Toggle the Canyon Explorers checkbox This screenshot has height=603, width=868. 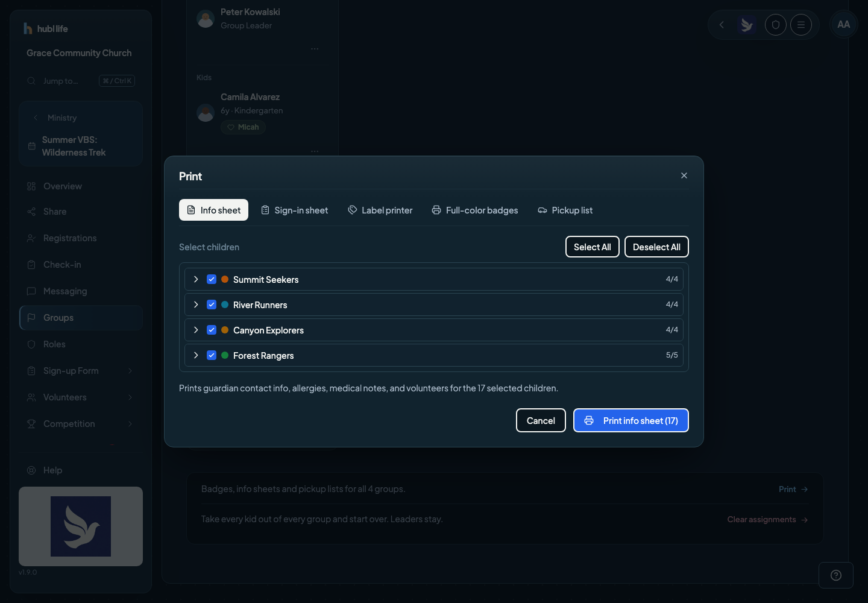click(x=212, y=330)
